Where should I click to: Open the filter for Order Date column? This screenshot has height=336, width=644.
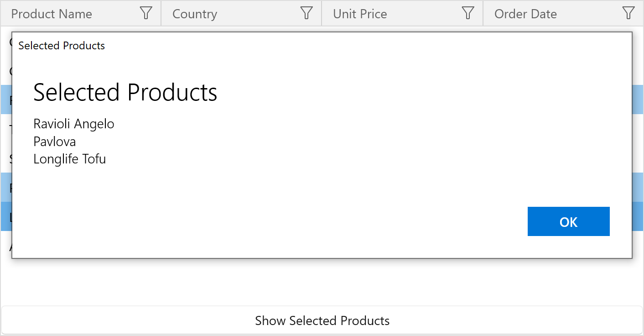[x=629, y=13]
